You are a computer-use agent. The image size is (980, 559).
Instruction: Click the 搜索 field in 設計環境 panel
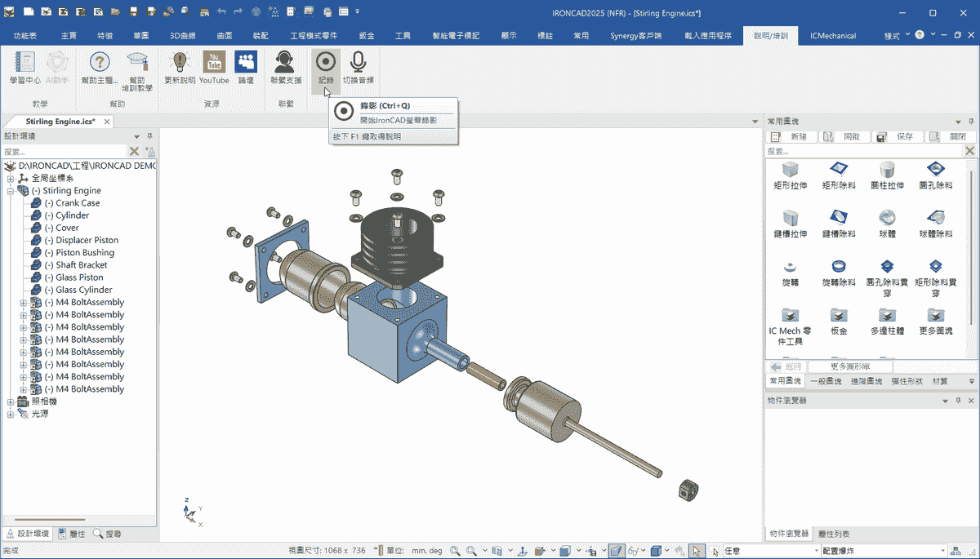point(64,152)
